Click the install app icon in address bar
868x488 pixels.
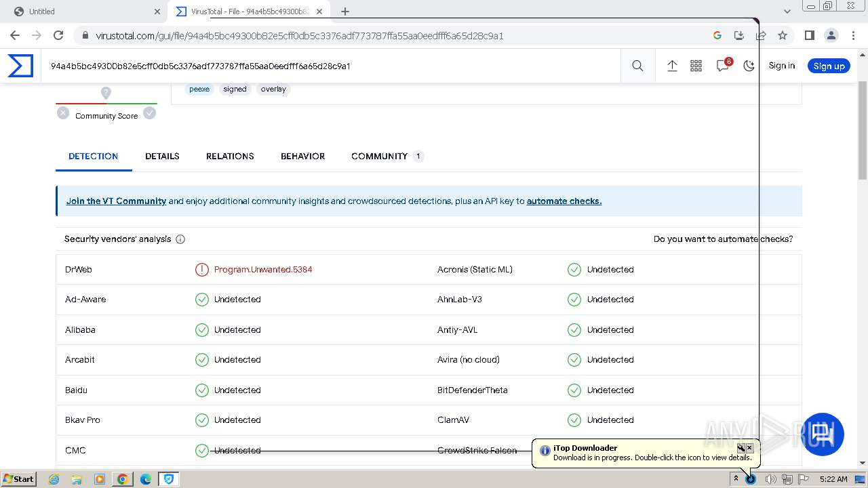(x=739, y=35)
